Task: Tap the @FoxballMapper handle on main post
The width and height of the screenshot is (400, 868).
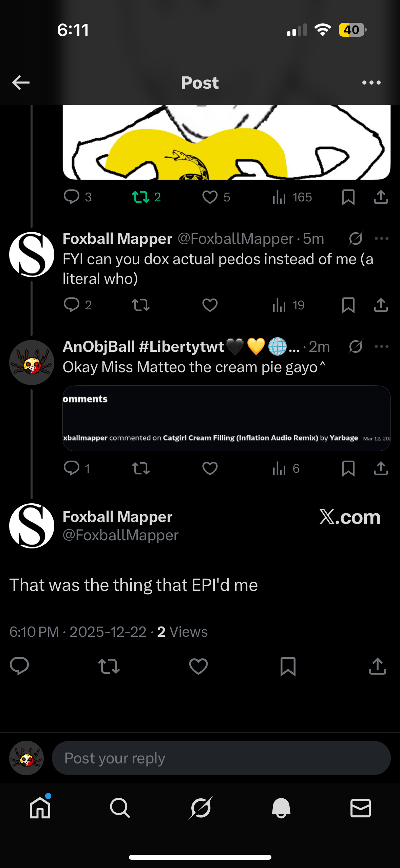Action: [x=120, y=535]
